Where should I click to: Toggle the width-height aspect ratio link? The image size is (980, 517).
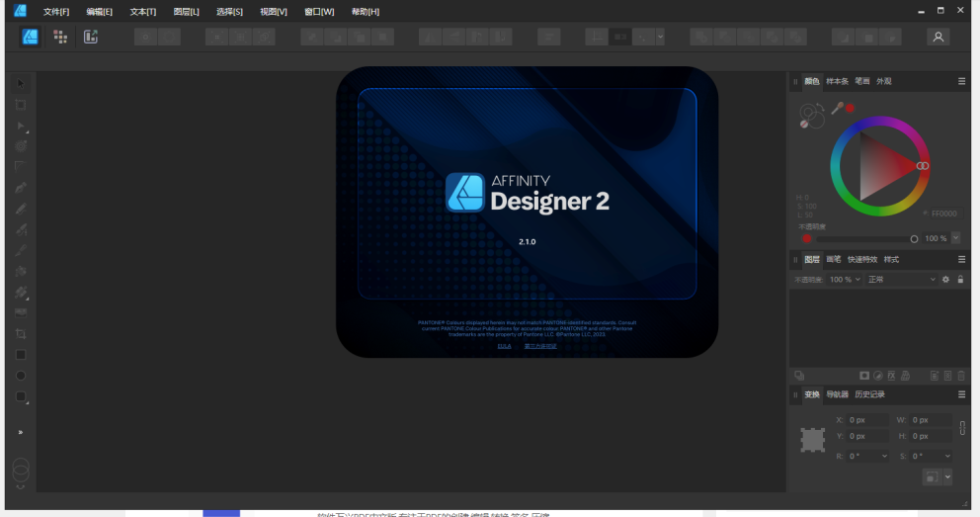click(x=962, y=428)
